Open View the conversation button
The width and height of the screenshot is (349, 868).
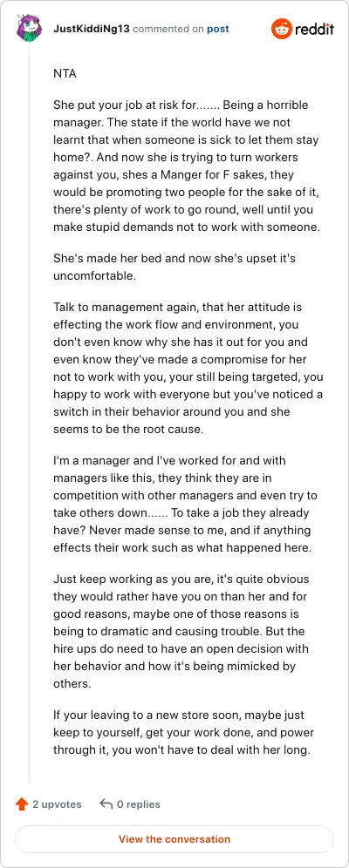coord(174,838)
